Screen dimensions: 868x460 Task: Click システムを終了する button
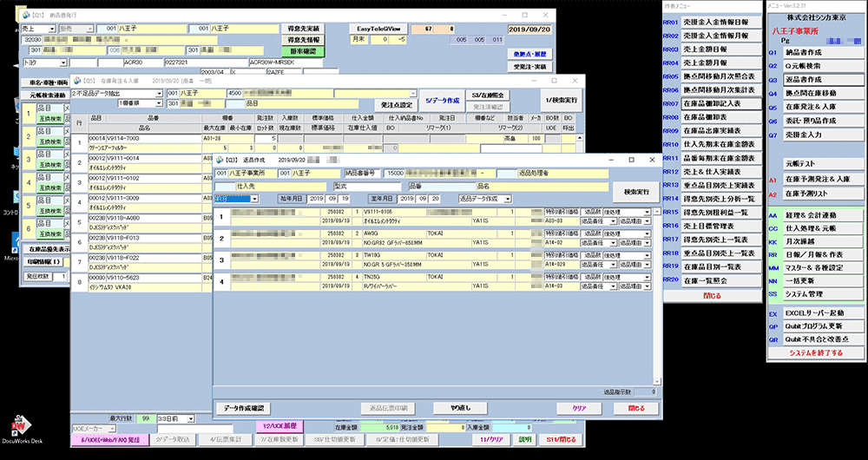(816, 352)
